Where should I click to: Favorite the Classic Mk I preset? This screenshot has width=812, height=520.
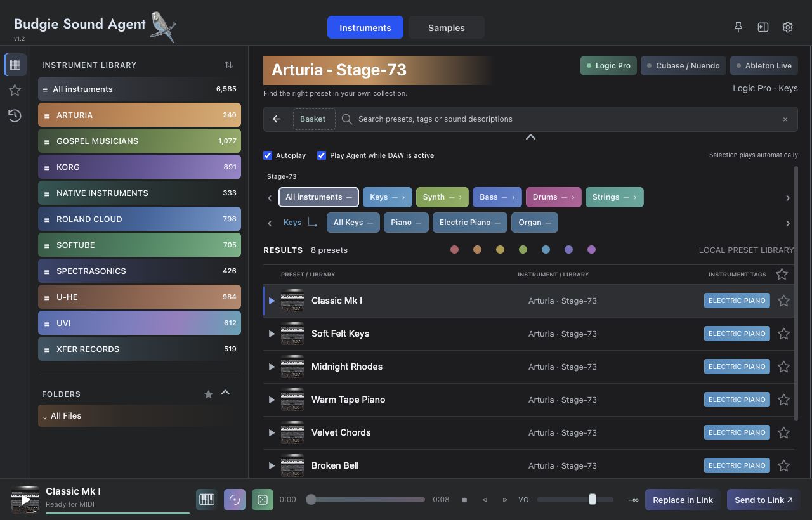[x=784, y=301]
